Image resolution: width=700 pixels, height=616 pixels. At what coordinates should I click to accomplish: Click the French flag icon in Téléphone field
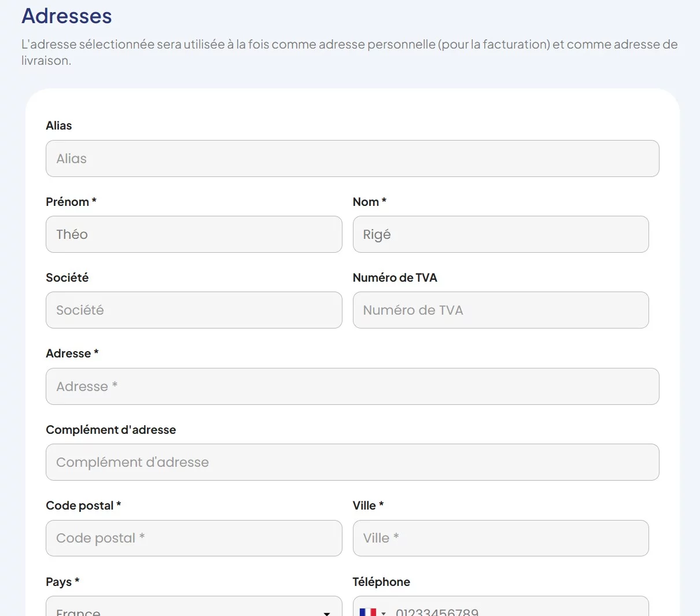tap(367, 612)
